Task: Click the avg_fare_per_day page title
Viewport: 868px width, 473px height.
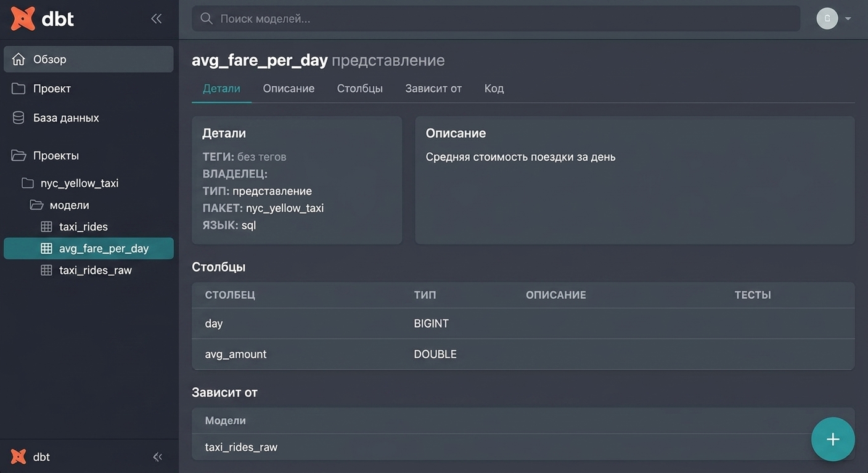Action: [260, 60]
